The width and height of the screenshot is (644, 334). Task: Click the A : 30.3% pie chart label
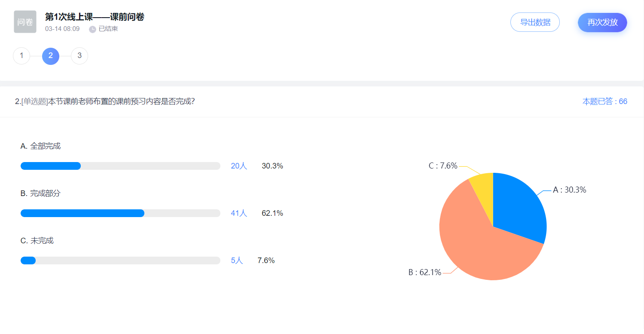click(x=569, y=190)
